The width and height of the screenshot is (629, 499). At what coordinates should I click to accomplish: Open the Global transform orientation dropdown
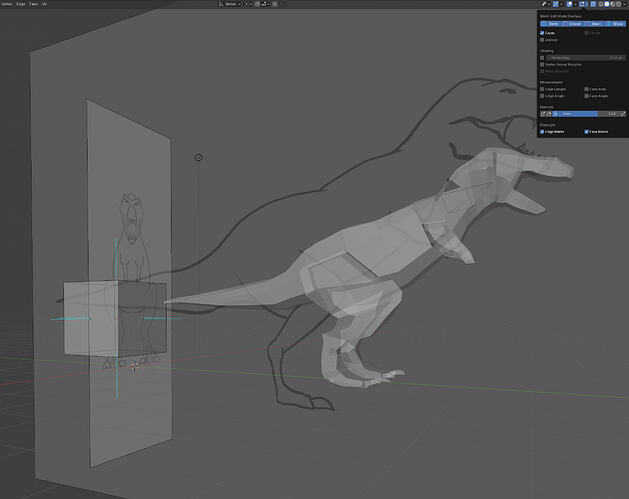(230, 4)
